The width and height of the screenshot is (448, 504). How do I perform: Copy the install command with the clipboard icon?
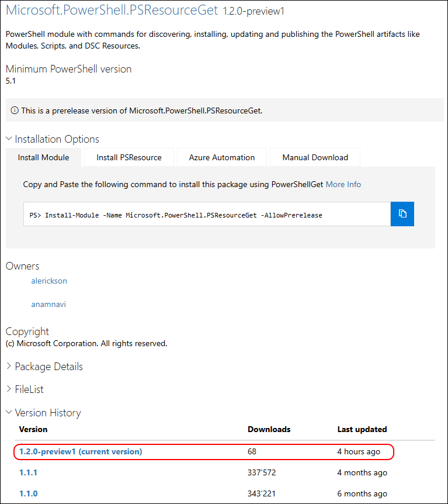coord(402,214)
